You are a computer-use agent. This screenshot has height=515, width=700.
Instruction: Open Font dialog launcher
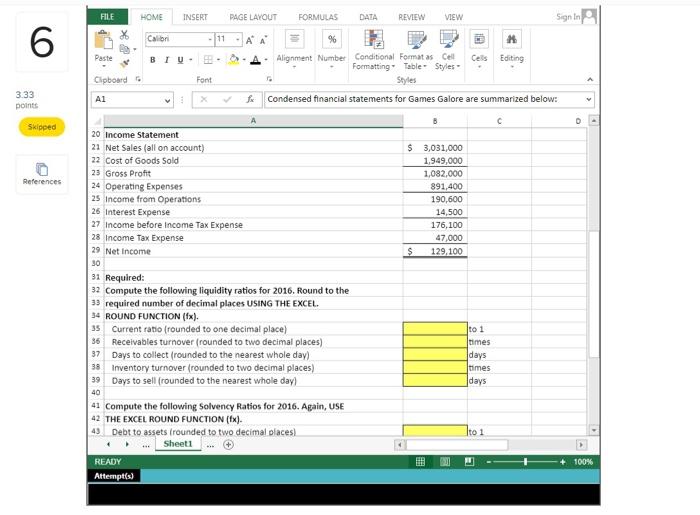click(x=269, y=79)
